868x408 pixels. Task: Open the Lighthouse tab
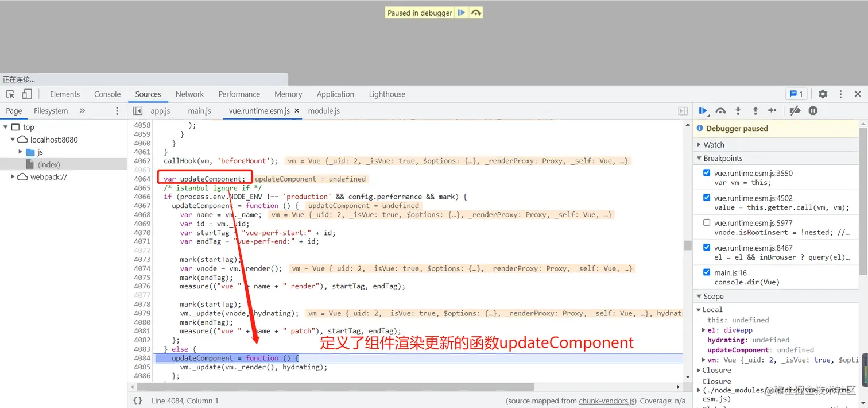point(387,94)
